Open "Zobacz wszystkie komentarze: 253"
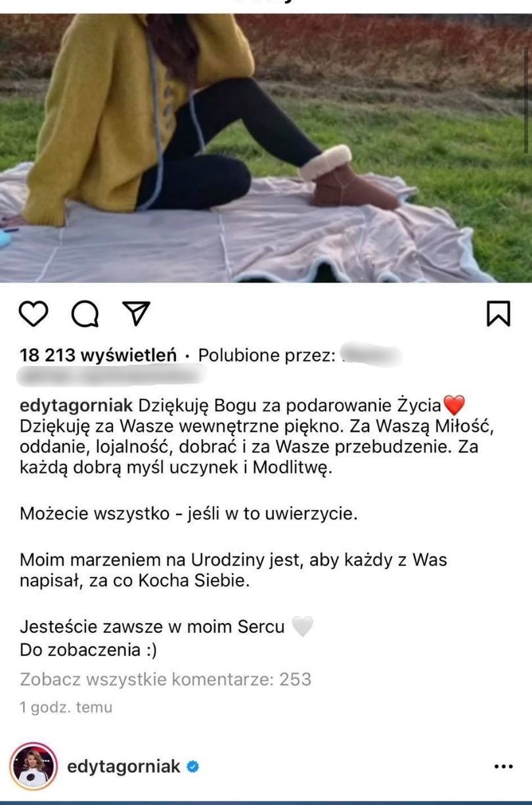 click(166, 679)
